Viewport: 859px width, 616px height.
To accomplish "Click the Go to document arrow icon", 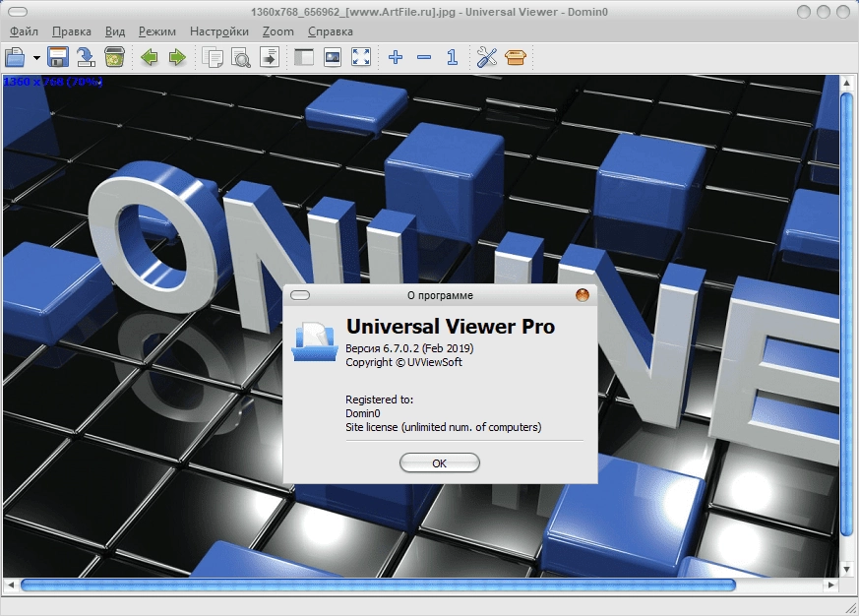I will 269,57.
